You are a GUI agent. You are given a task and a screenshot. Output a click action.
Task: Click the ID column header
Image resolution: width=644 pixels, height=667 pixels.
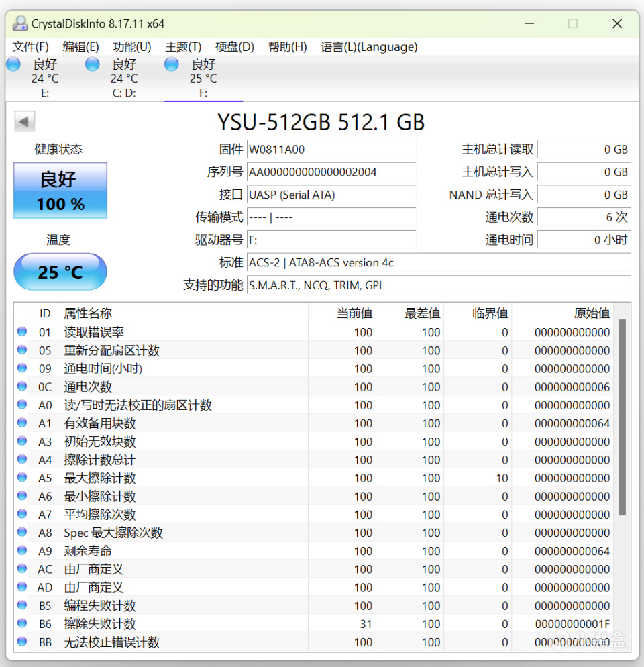(45, 313)
